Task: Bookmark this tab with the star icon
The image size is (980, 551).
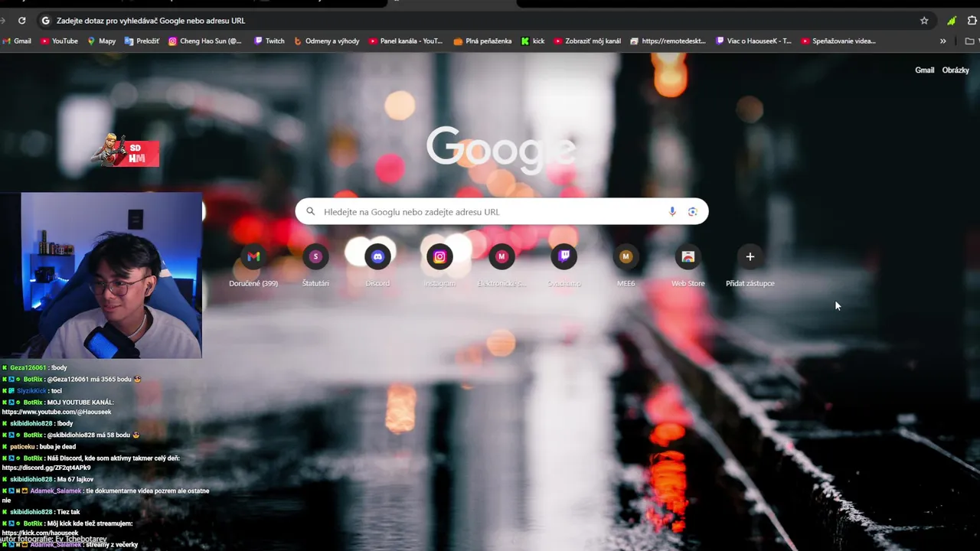Action: point(924,21)
